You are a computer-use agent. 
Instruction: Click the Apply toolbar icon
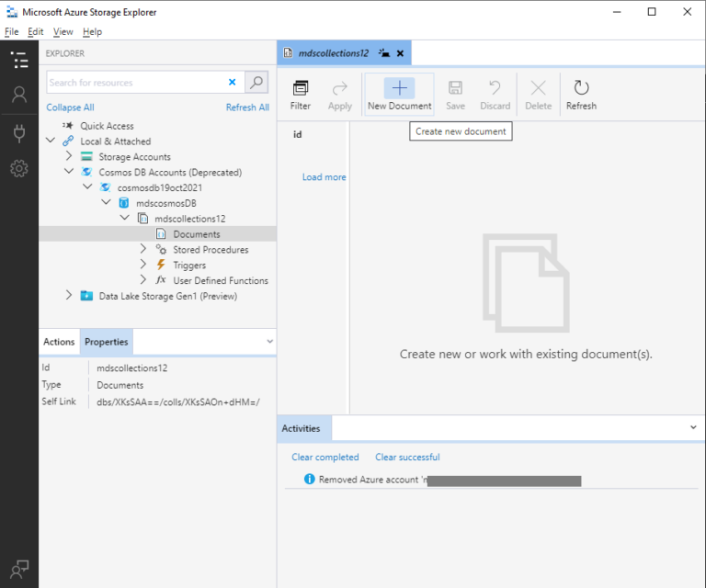pyautogui.click(x=340, y=87)
